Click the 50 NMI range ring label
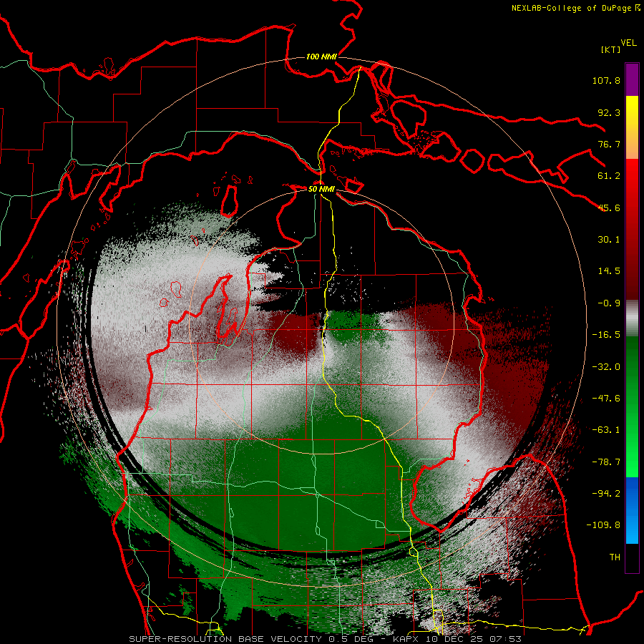This screenshot has height=644, width=644. pos(321,190)
